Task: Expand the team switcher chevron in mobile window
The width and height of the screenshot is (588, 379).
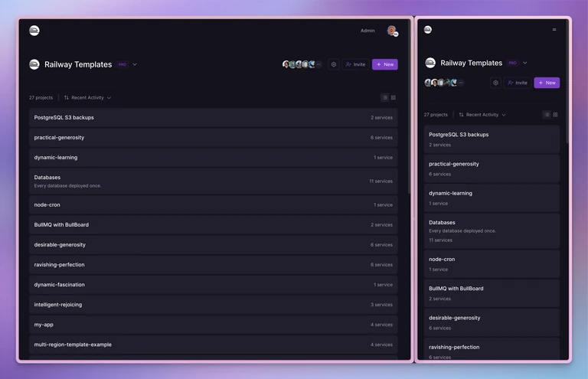Action: (x=525, y=63)
